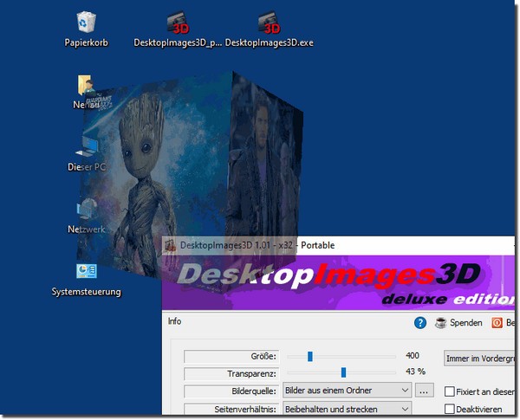Click the orange power icon beside Spenden
Viewport: 520px width, 420px height.
click(x=497, y=323)
